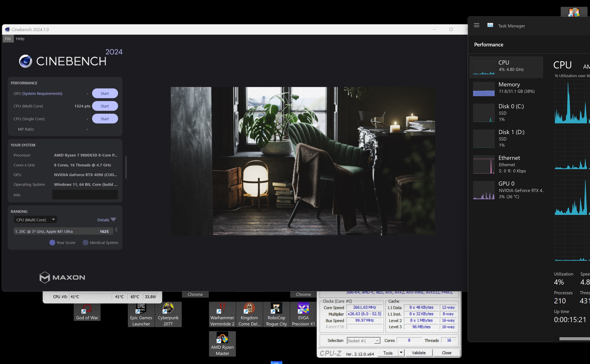Select CPU graph thumbnail in Task Manager
The width and height of the screenshot is (590, 364).
point(484,67)
